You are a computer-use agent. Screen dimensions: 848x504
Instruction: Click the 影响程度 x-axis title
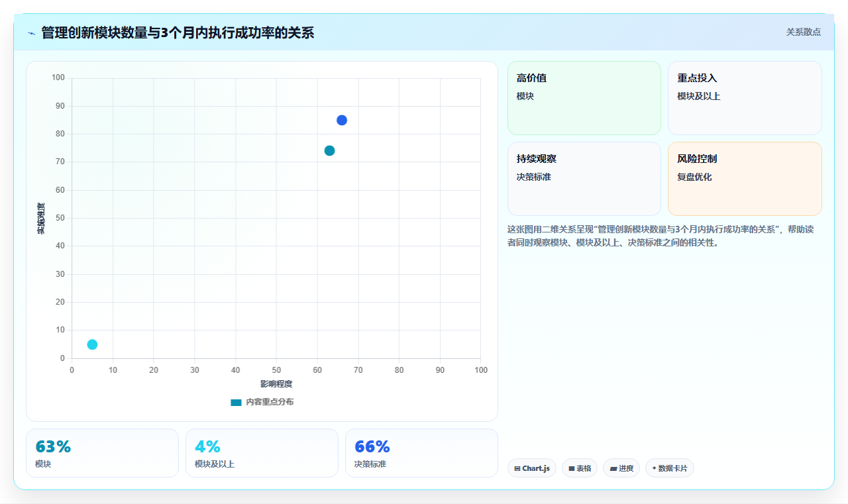click(x=276, y=384)
